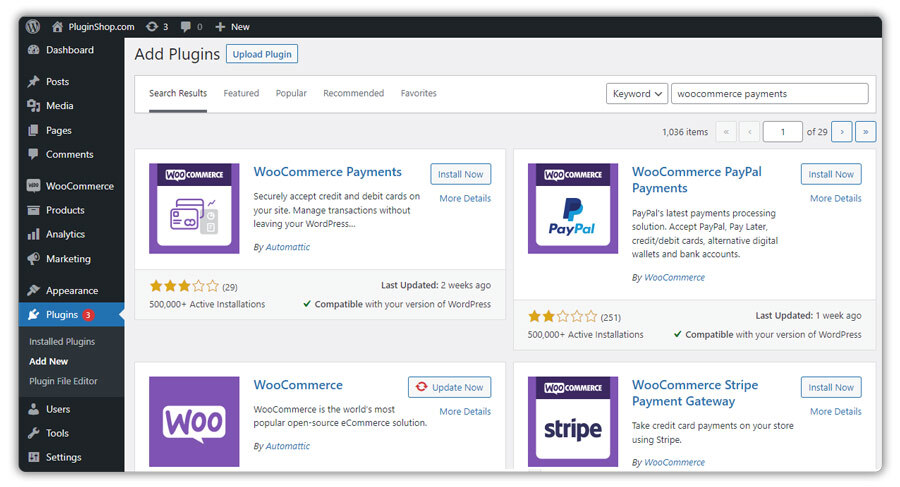Switch to the Popular tab
Viewport: 900px width, 487px height.
tap(291, 93)
